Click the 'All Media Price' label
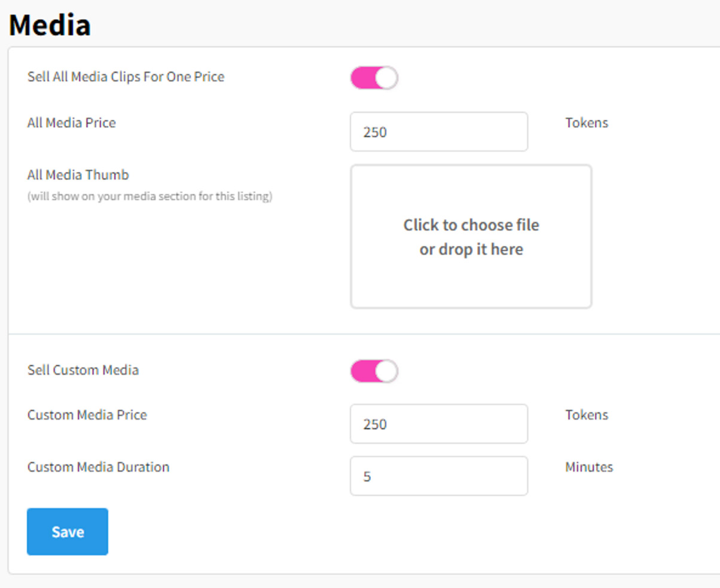This screenshot has width=720, height=588. [72, 123]
